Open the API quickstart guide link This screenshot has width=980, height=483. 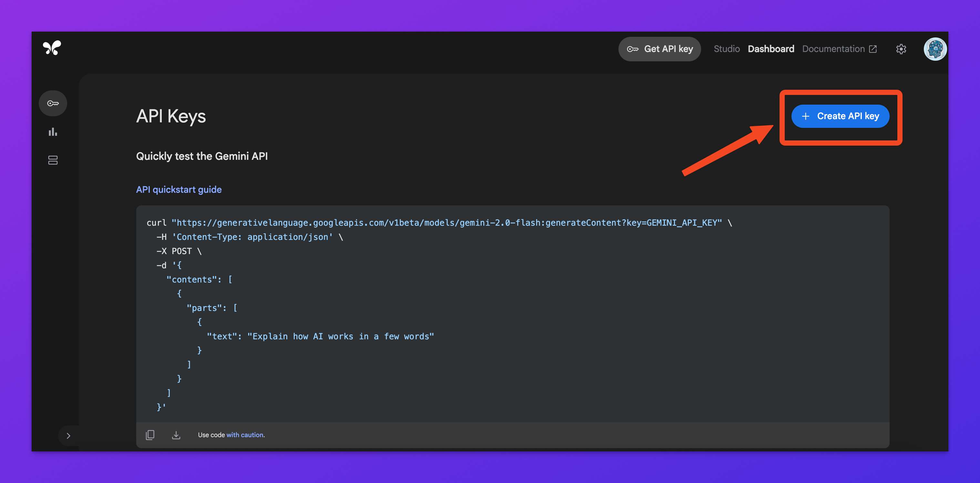[x=179, y=190]
